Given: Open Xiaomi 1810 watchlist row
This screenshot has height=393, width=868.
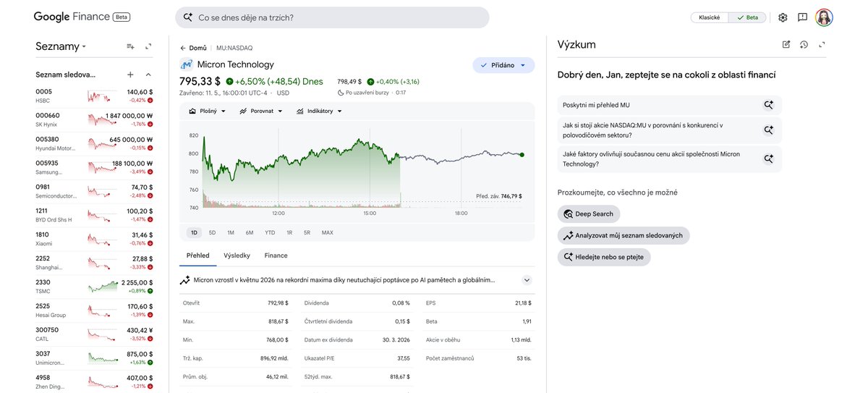Looking at the screenshot, I should tap(94, 238).
